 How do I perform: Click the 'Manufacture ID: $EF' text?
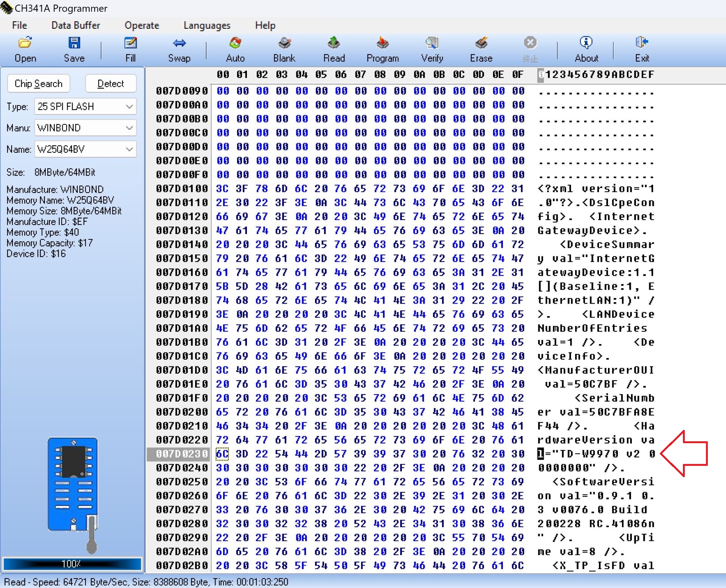47,222
